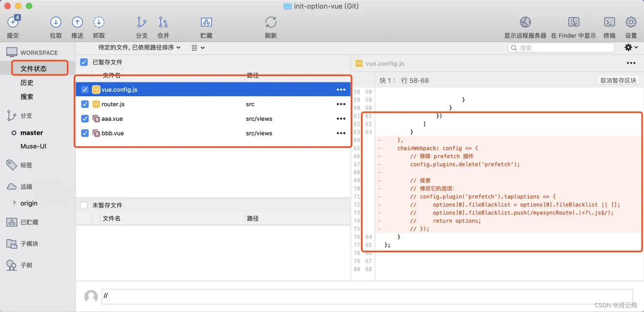Toggle the staged files (已暂存文件) checkbox
644x312 pixels.
(x=84, y=62)
